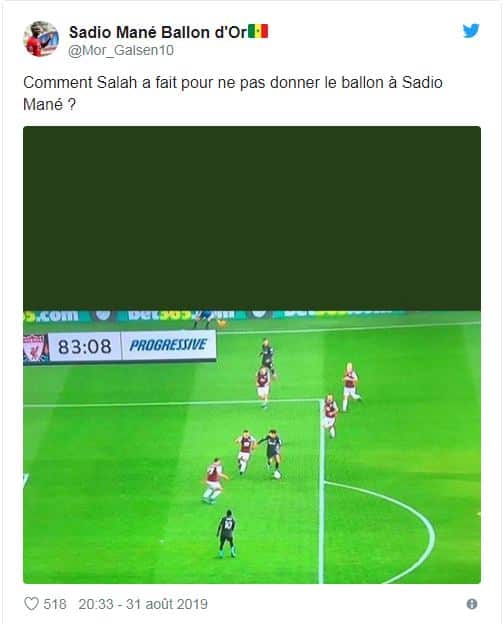Viewport: 503px width, 624px height.
Task: Click the number 10 player in the dark kit
Action: click(x=227, y=534)
